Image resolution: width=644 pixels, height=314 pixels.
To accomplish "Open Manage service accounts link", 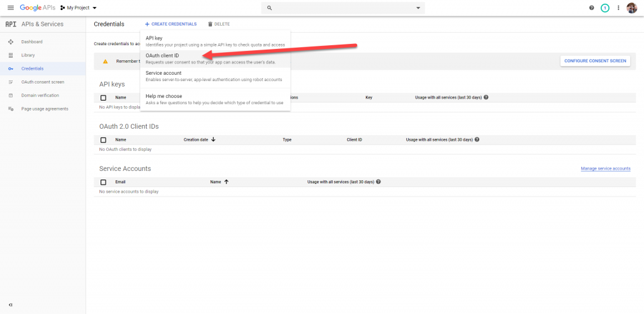I will click(x=606, y=168).
